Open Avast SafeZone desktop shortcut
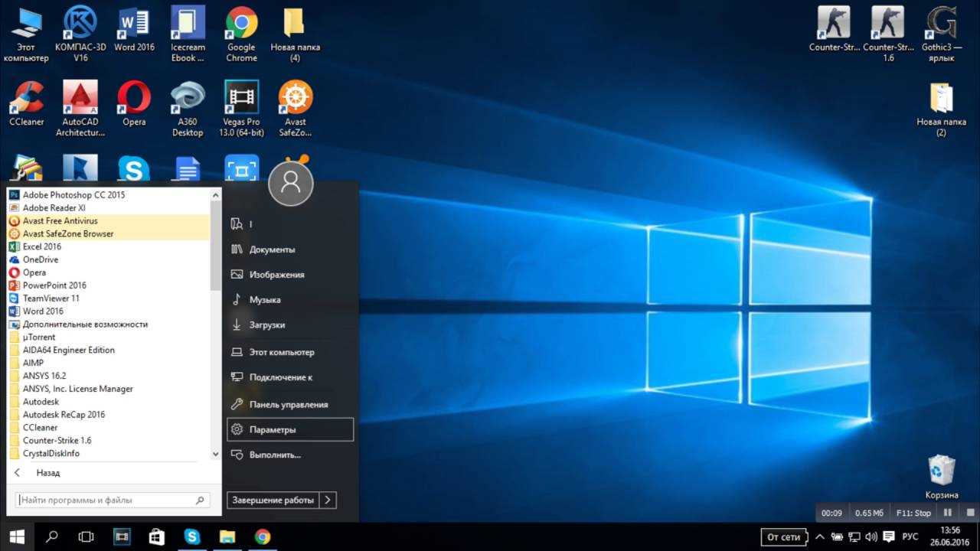 295,108
